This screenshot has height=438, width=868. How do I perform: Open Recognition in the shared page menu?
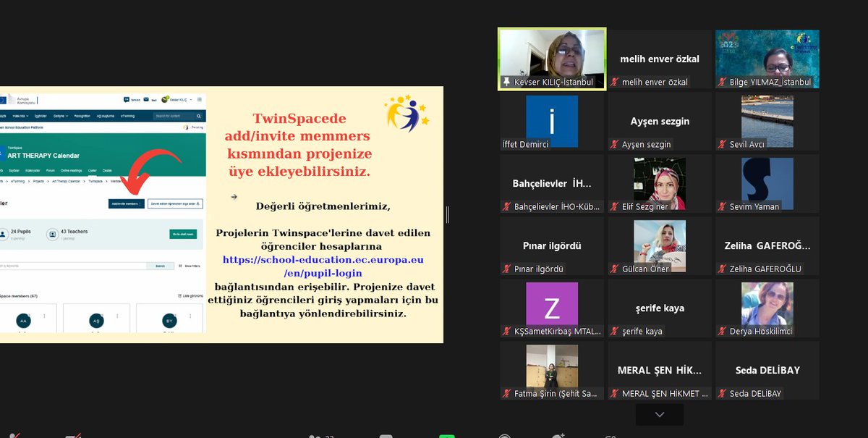click(82, 116)
